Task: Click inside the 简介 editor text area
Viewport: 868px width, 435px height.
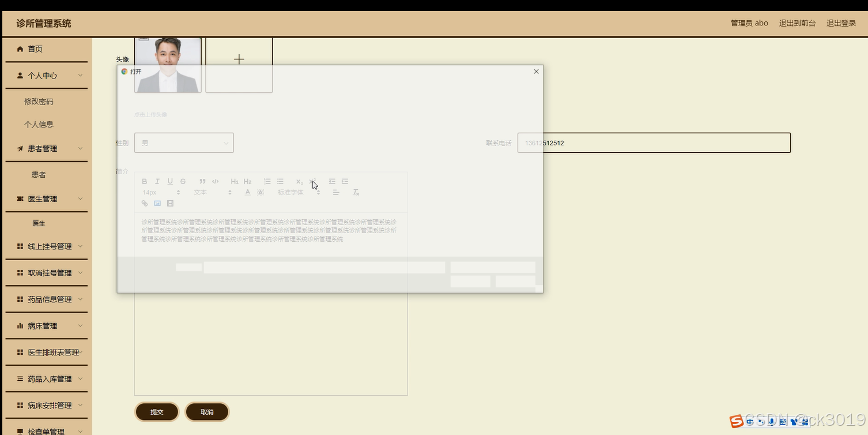Action: [x=271, y=304]
